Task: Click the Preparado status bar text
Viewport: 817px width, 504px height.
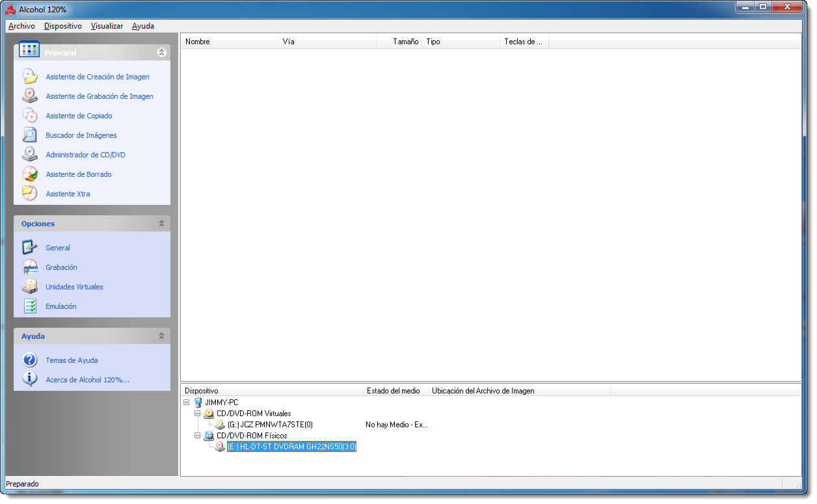Action: 22,484
